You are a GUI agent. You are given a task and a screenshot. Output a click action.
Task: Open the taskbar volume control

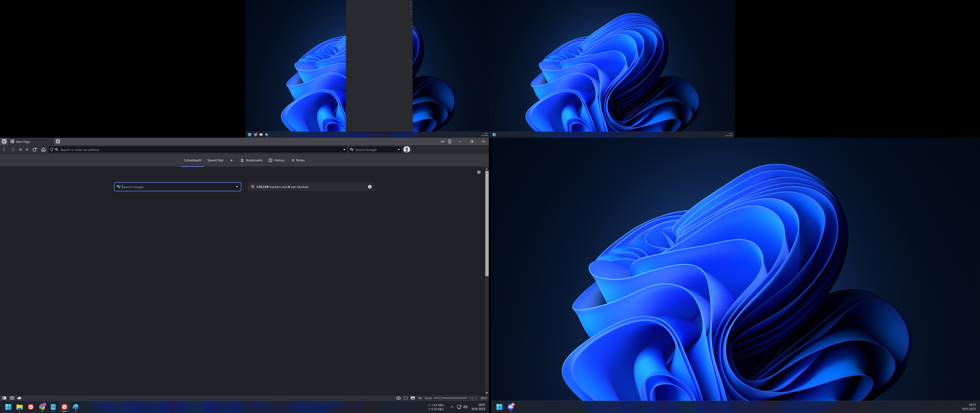[465, 407]
